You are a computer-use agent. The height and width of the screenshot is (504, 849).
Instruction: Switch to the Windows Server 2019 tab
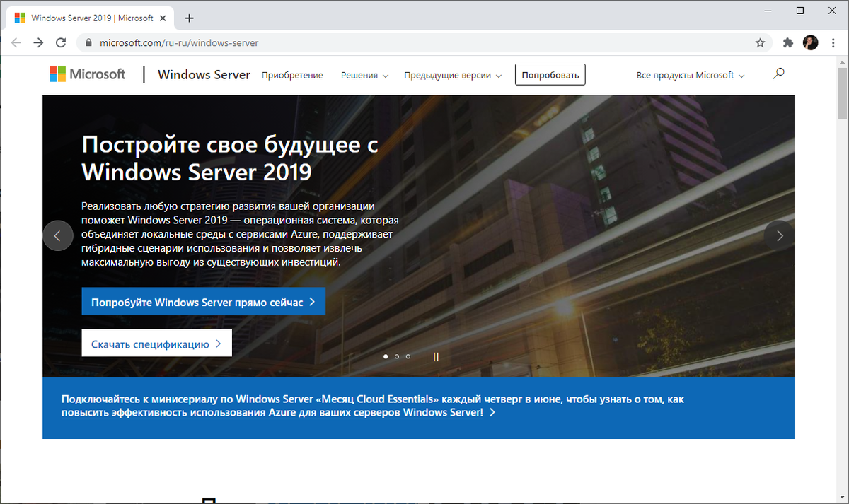pos(92,18)
